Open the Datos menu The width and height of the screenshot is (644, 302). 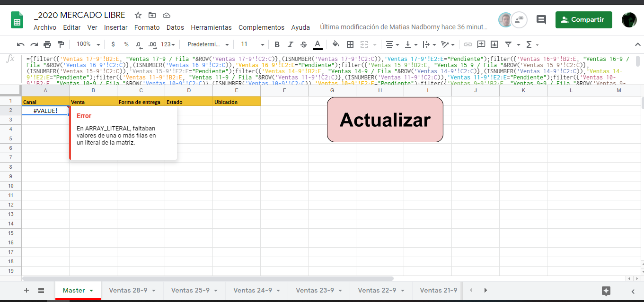coord(175,27)
